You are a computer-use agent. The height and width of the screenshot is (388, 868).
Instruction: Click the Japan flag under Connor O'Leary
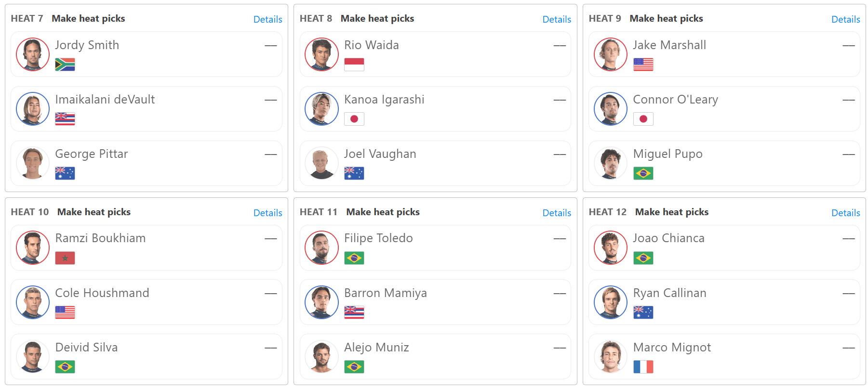pyautogui.click(x=643, y=119)
